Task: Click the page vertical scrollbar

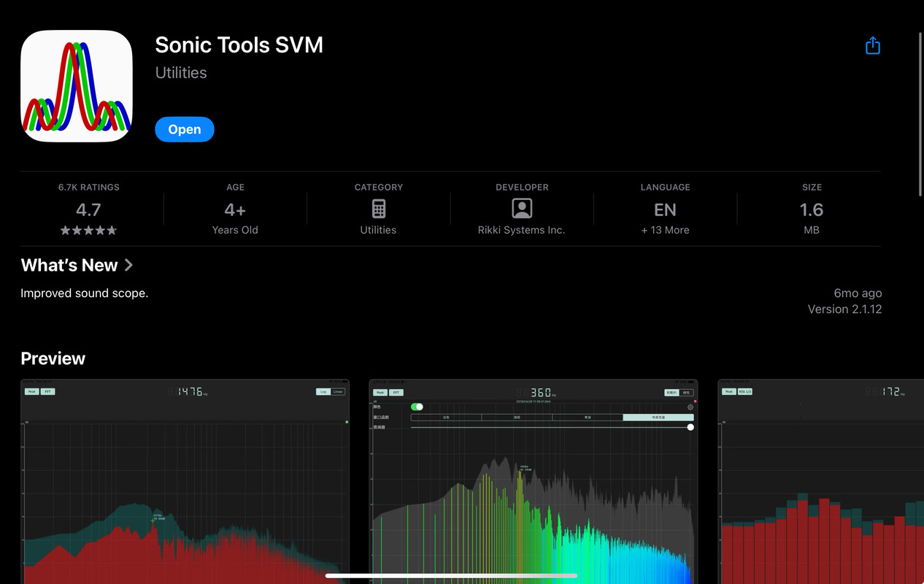Action: pyautogui.click(x=920, y=113)
